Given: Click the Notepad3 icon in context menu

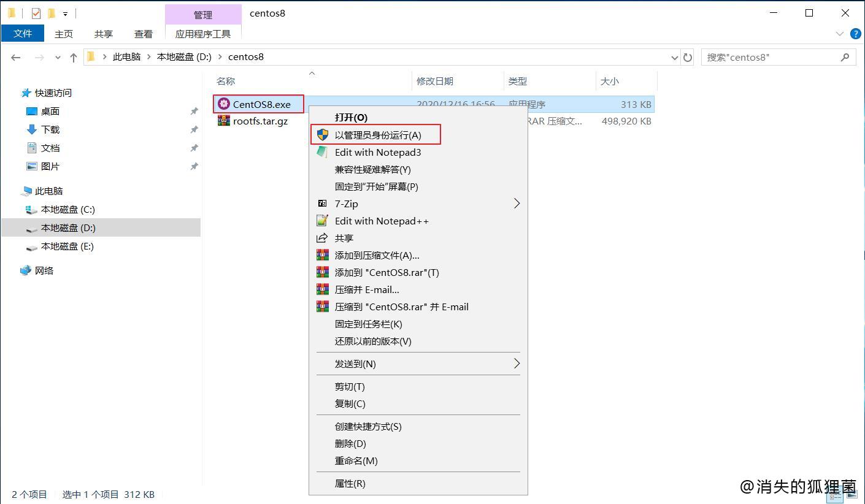Looking at the screenshot, I should (x=322, y=152).
